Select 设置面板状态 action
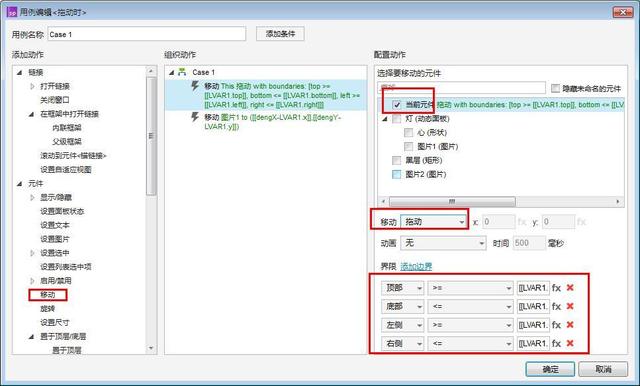This screenshot has height=386, width=640. pos(62,211)
